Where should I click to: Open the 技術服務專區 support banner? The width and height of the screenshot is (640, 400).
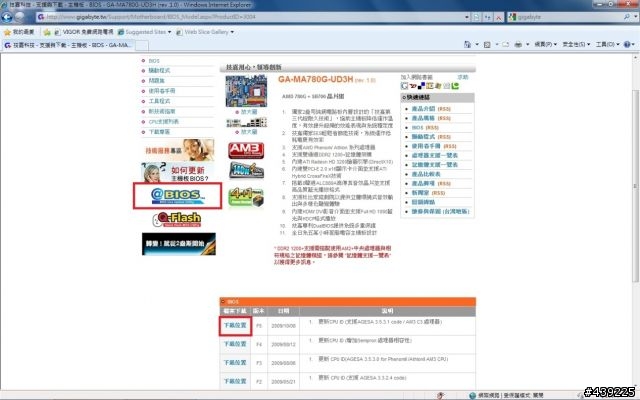[x=178, y=150]
